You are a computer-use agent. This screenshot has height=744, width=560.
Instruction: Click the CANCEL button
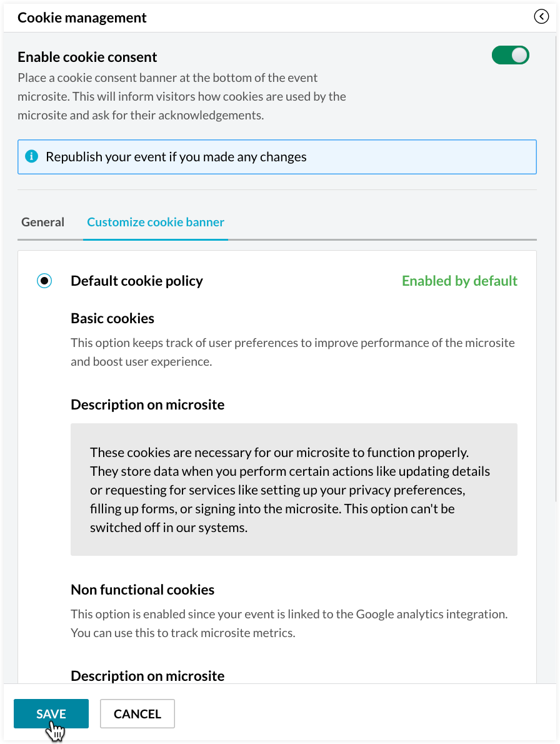[137, 714]
